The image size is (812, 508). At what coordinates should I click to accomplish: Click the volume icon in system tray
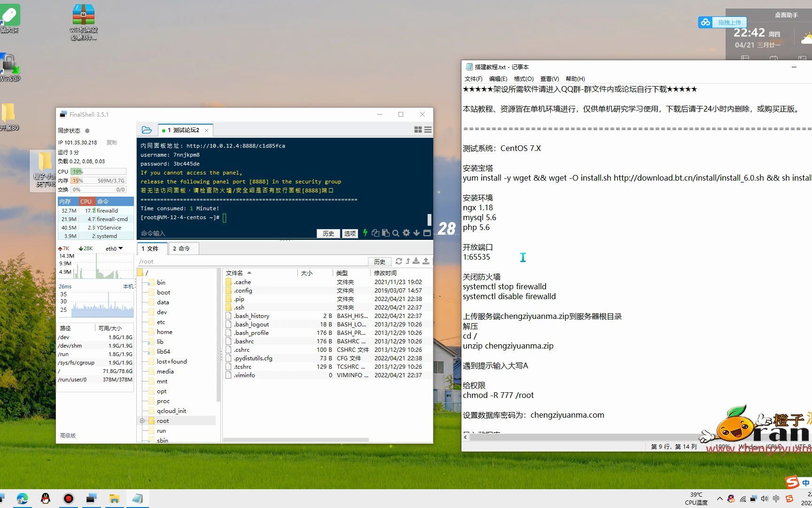765,499
